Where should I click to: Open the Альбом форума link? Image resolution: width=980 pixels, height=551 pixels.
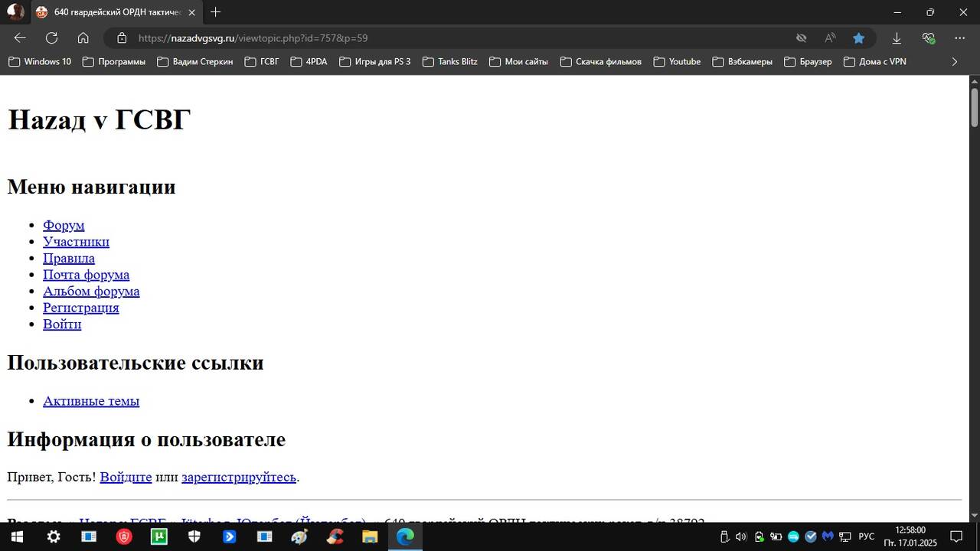point(91,291)
